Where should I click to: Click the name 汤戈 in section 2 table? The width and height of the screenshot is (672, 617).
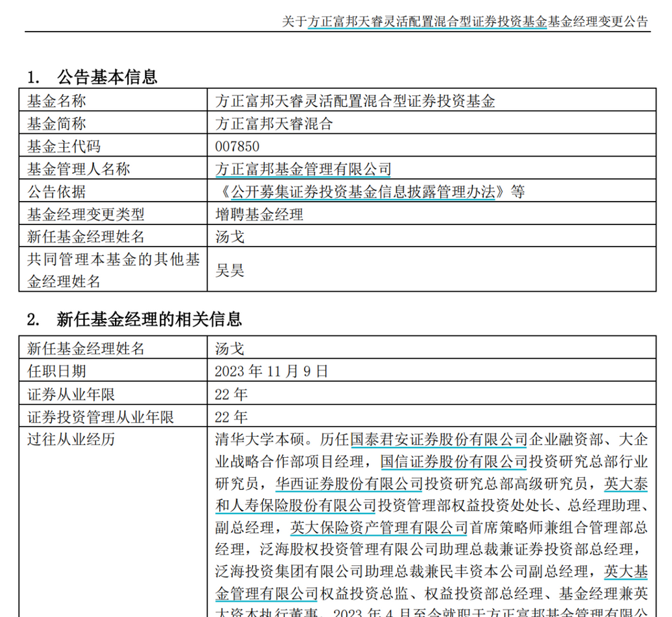coord(230,349)
